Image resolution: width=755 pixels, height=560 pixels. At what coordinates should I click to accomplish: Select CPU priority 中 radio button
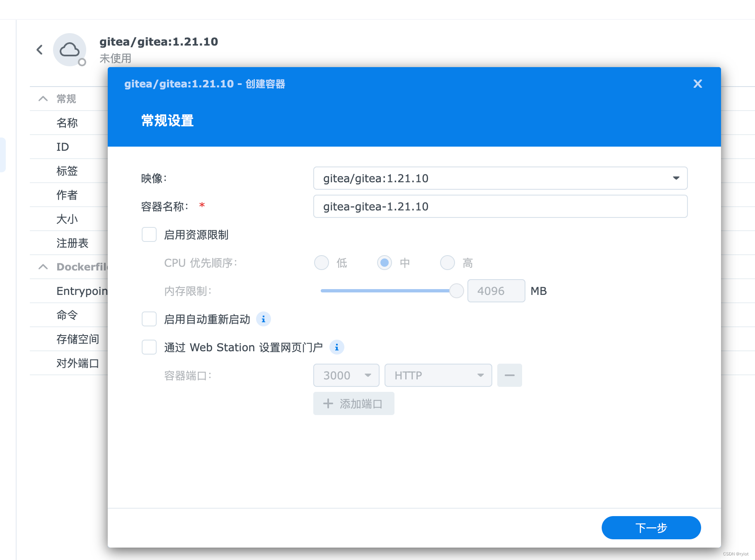click(385, 263)
